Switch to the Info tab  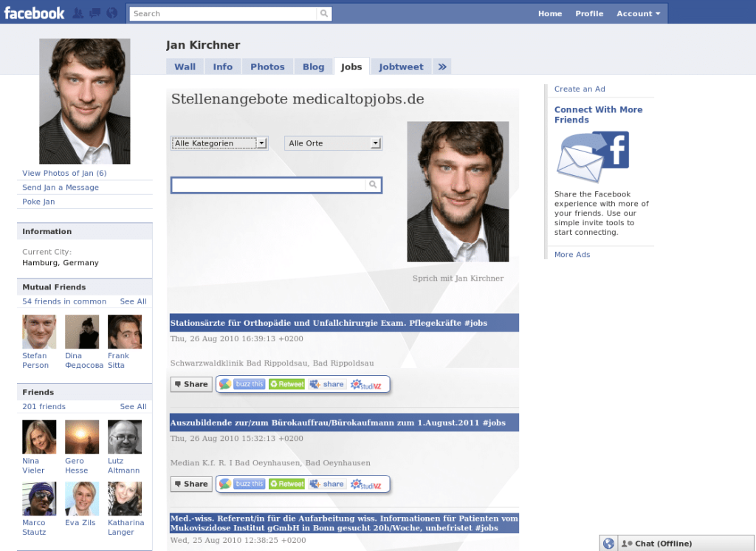[223, 66]
